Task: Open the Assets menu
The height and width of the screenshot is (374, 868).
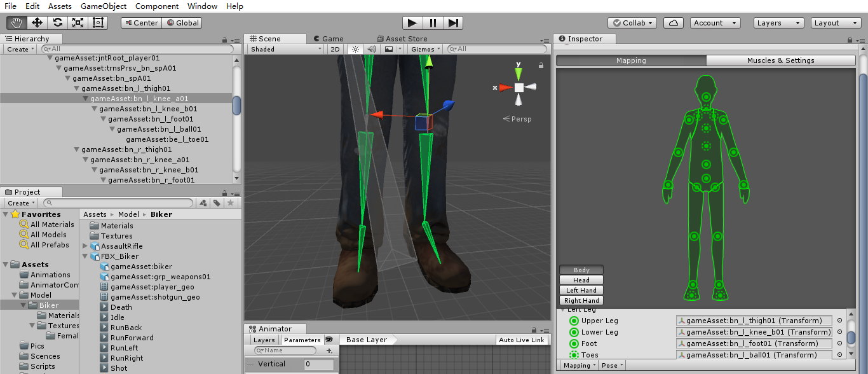Action: coord(60,6)
